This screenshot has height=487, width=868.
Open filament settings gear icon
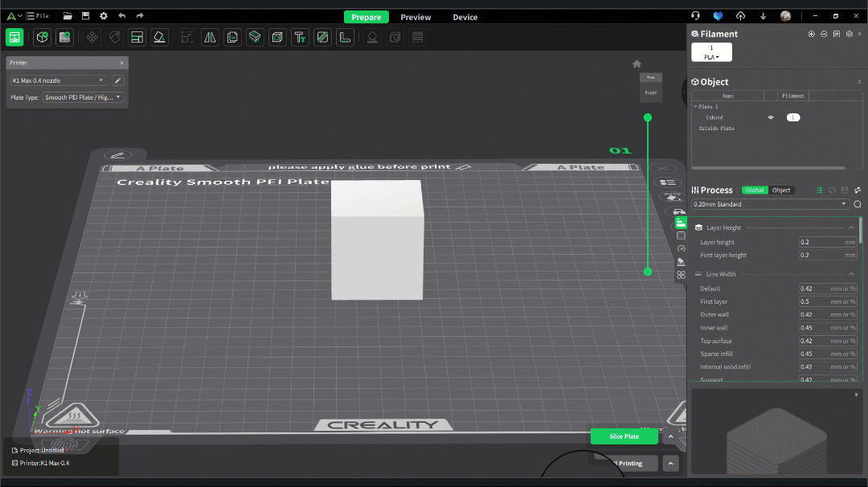(x=850, y=34)
